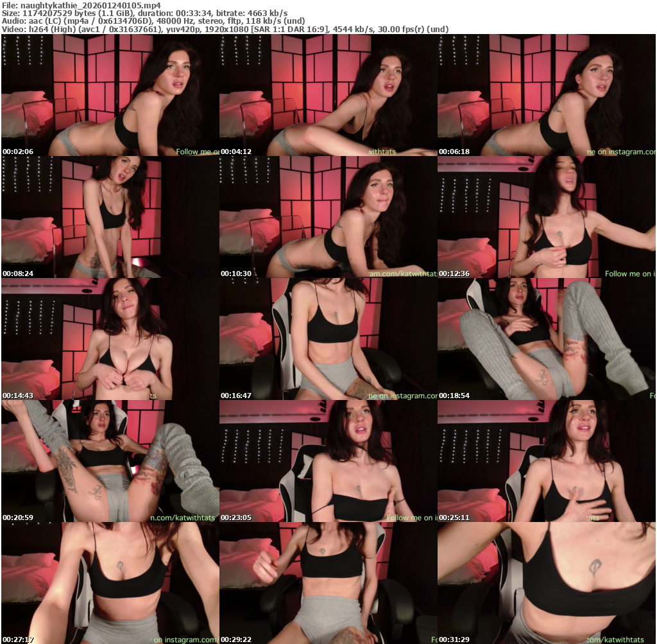Select the thumbnail at 00:20:59
This screenshot has height=644, width=657.
110,461
